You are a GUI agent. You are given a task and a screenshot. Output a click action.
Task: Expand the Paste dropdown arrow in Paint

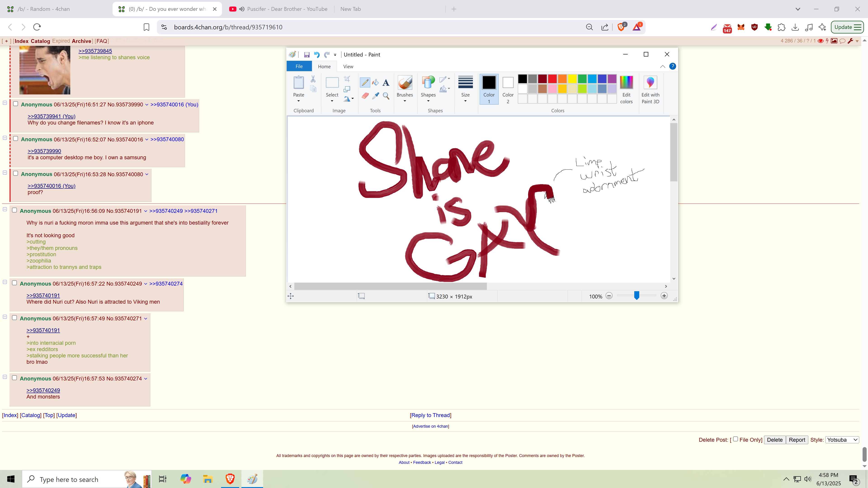point(299,101)
